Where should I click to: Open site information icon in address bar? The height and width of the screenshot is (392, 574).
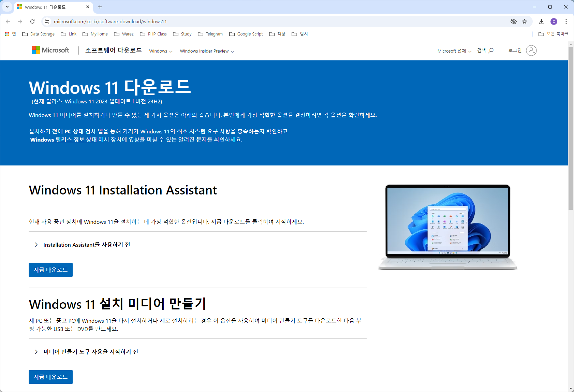click(47, 21)
